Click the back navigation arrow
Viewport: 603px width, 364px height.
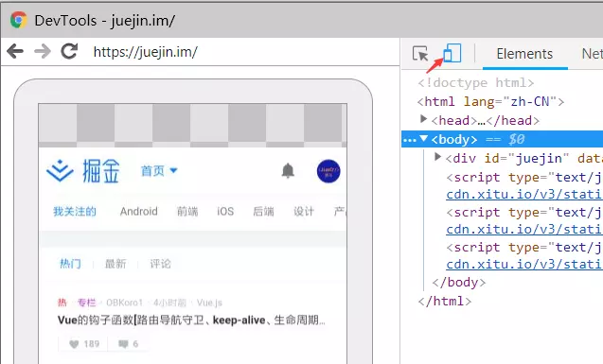(x=15, y=51)
